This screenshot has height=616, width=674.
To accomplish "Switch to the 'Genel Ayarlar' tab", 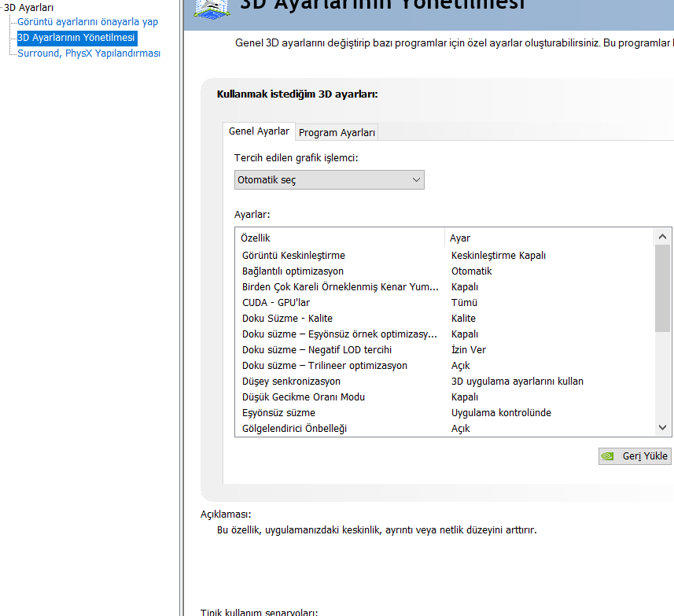I will click(259, 131).
